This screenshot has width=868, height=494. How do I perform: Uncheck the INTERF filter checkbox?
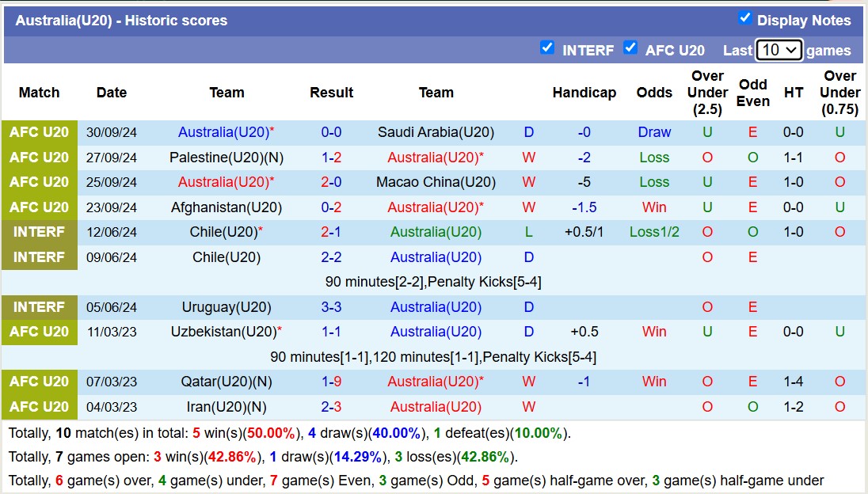point(546,47)
